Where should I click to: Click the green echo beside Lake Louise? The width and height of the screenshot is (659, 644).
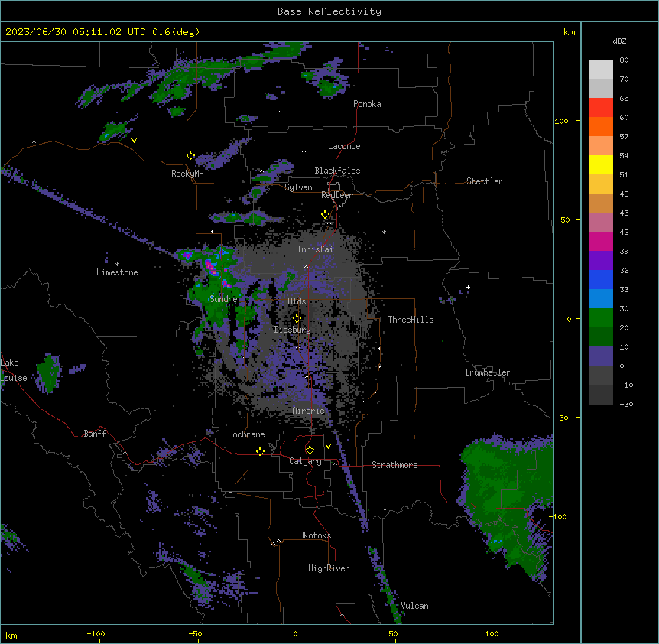(49, 373)
